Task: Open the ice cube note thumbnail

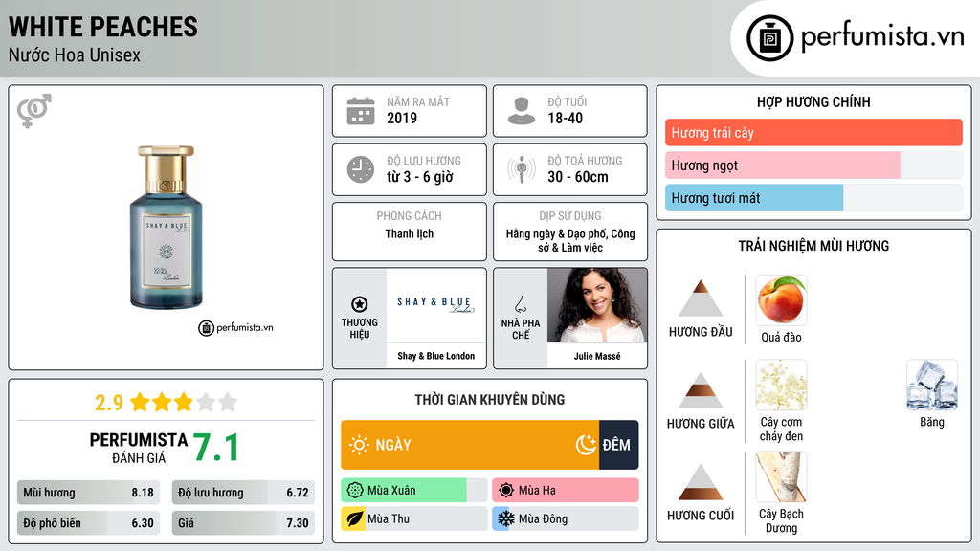Action: click(x=932, y=385)
